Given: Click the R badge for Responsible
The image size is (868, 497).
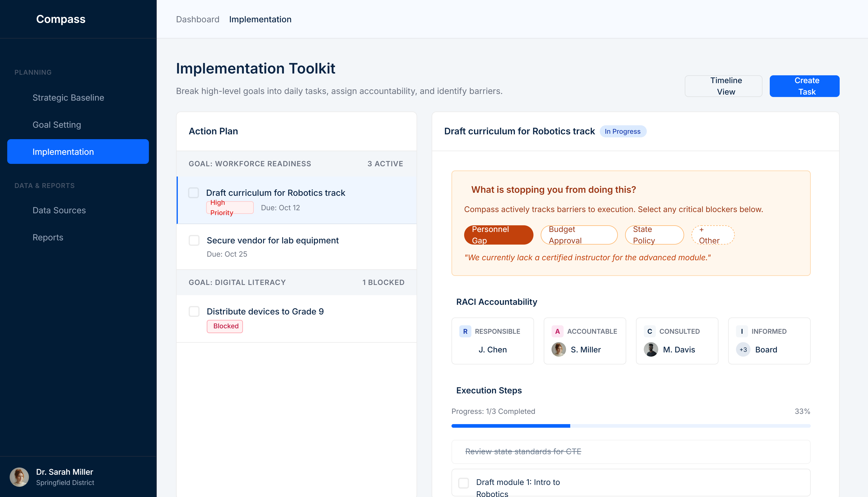Looking at the screenshot, I should pyautogui.click(x=465, y=331).
